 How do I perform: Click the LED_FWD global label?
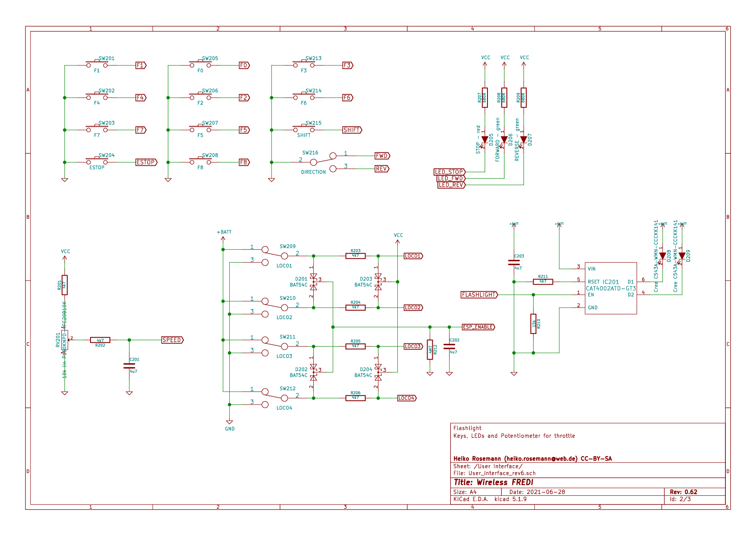tap(451, 178)
